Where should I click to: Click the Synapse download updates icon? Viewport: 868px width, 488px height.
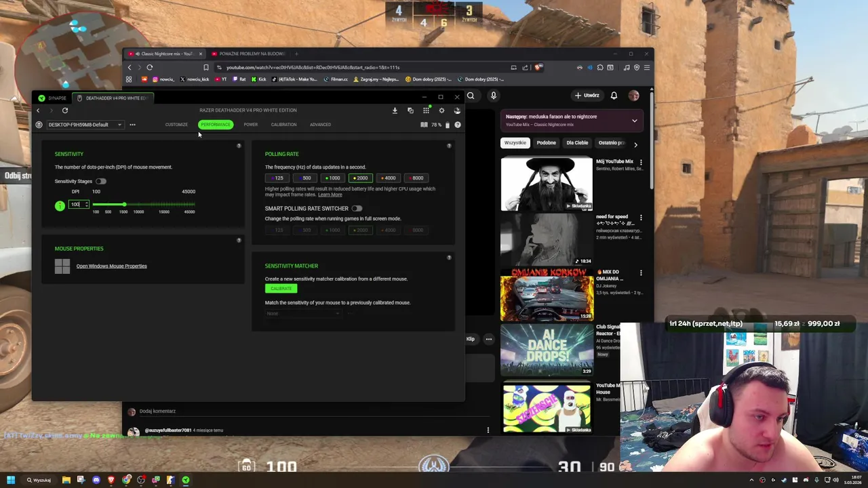point(395,110)
